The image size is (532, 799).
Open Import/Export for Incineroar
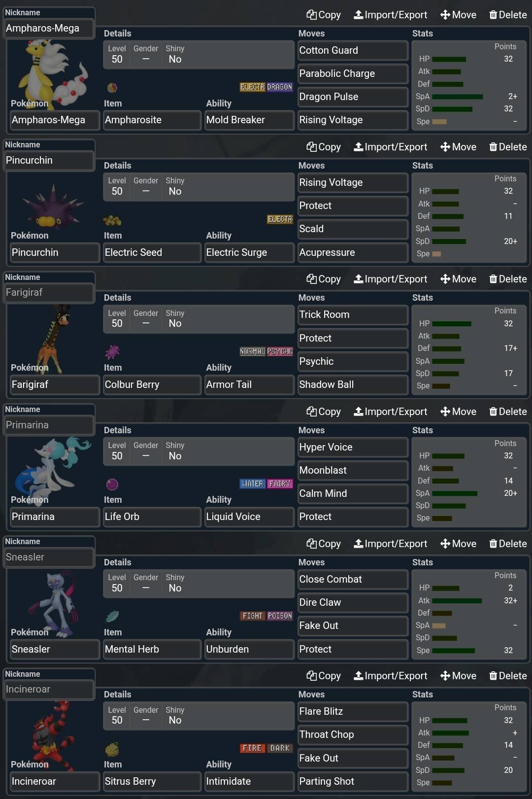point(391,676)
